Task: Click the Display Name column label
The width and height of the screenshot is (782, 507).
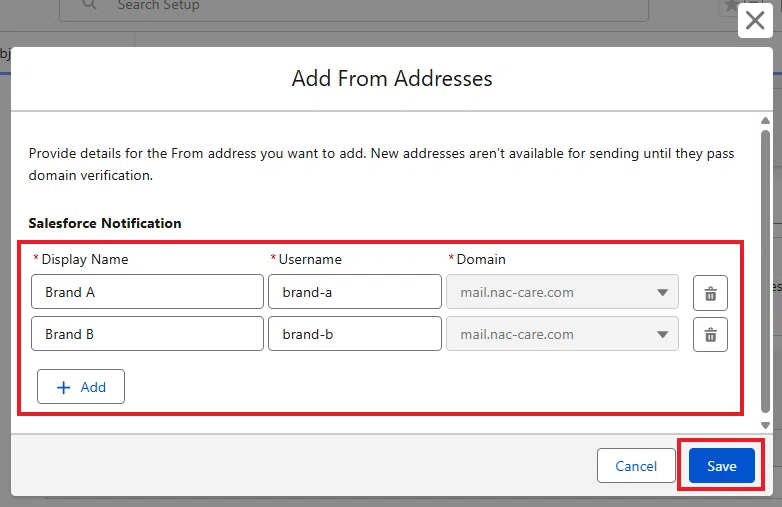Action: (85, 259)
